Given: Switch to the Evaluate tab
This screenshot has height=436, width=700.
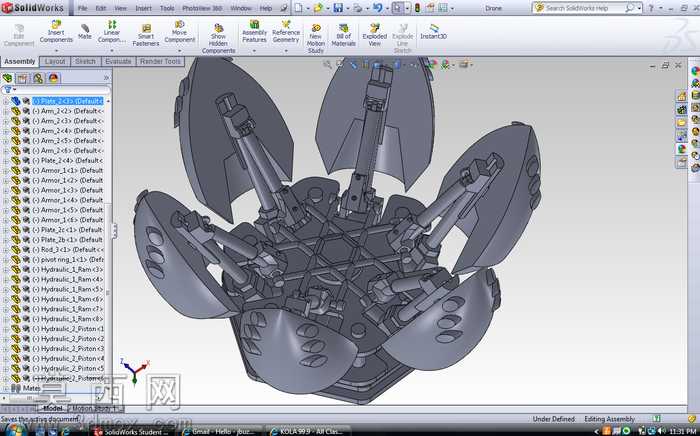Looking at the screenshot, I should 118,62.
